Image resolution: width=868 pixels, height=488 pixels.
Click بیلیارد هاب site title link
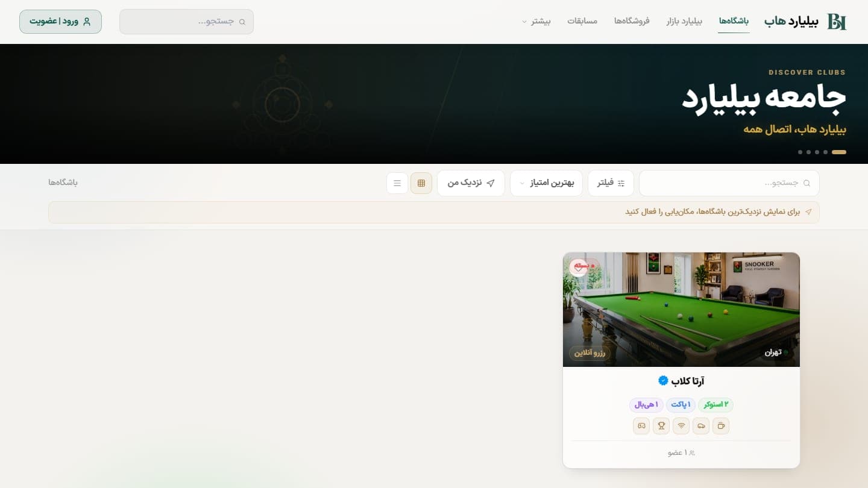(x=791, y=22)
